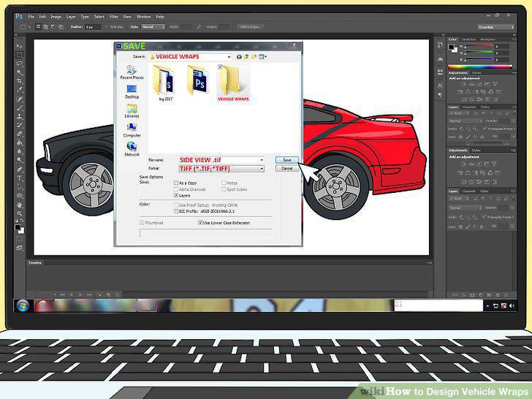This screenshot has width=532, height=399.
Task: Toggle Use Lower Case Extension checkbox
Action: (x=200, y=223)
